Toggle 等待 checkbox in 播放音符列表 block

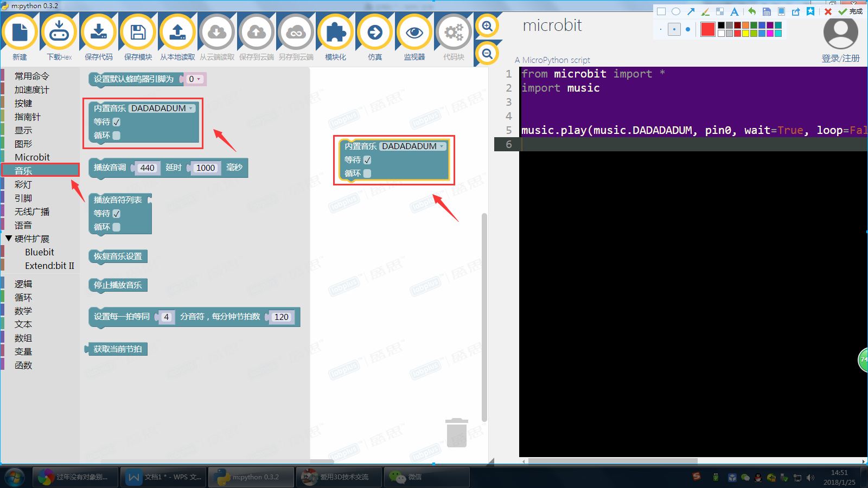click(x=117, y=214)
